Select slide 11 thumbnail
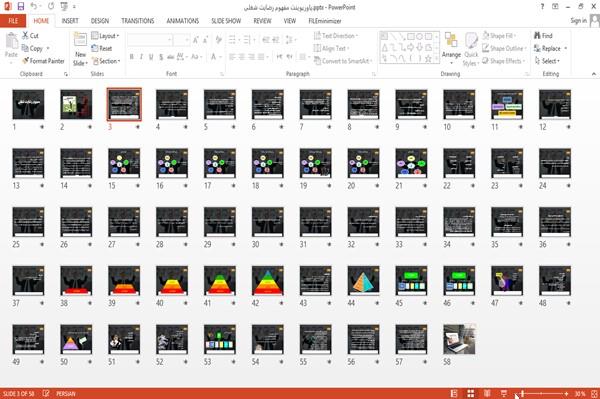This screenshot has height=399, width=600. coord(507,104)
